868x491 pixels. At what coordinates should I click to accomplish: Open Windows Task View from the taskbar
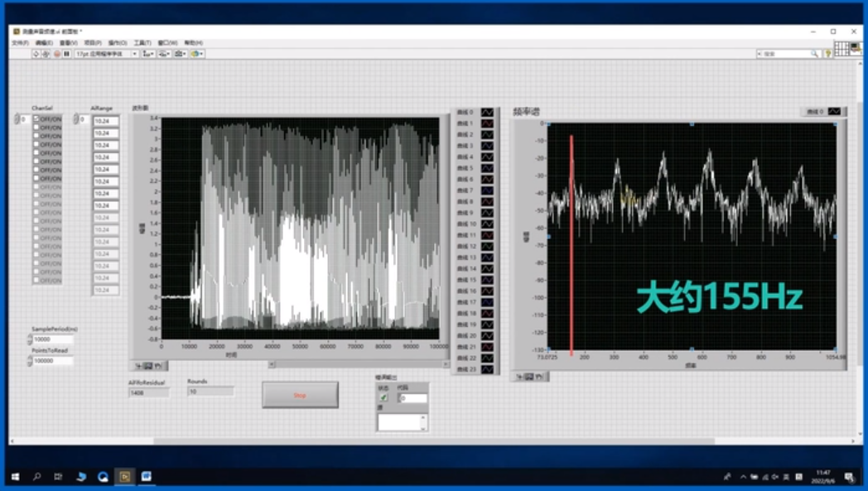coord(58,477)
